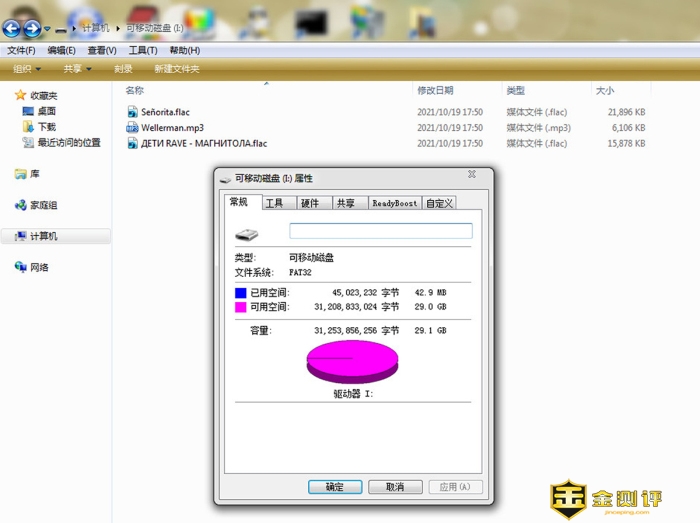Open 网络 (Network) in the navigation pane
Image resolution: width=700 pixels, height=523 pixels.
(39, 267)
